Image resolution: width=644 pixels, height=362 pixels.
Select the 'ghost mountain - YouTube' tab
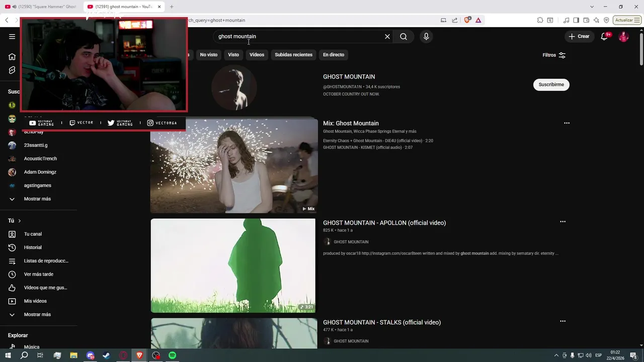[x=123, y=7]
